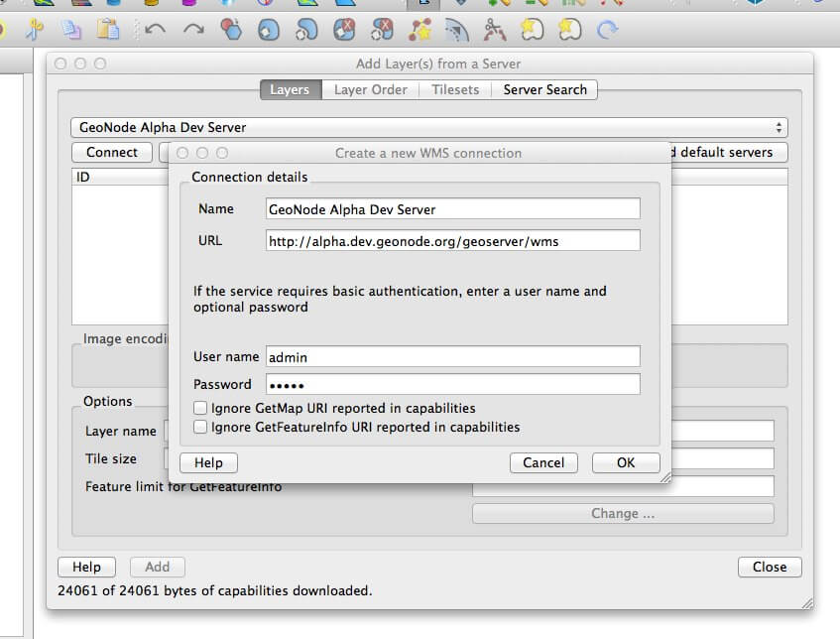Viewport: 840px width, 639px height.
Task: Select the Merge Selected Features tool
Action: tap(532, 30)
